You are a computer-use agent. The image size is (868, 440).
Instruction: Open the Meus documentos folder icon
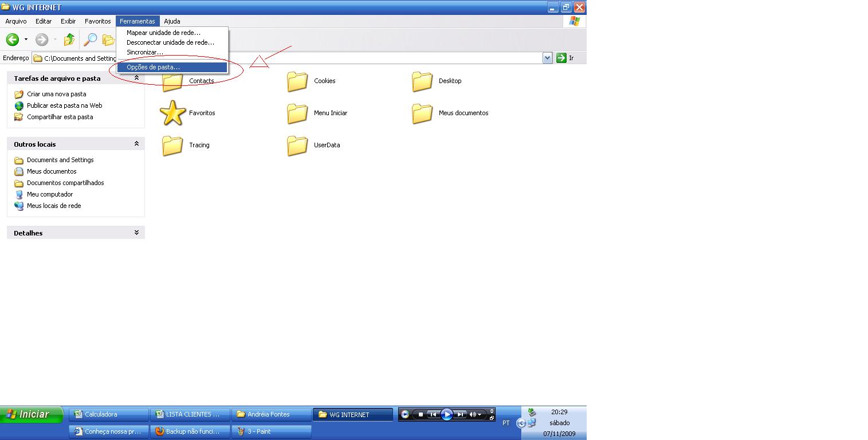click(422, 113)
